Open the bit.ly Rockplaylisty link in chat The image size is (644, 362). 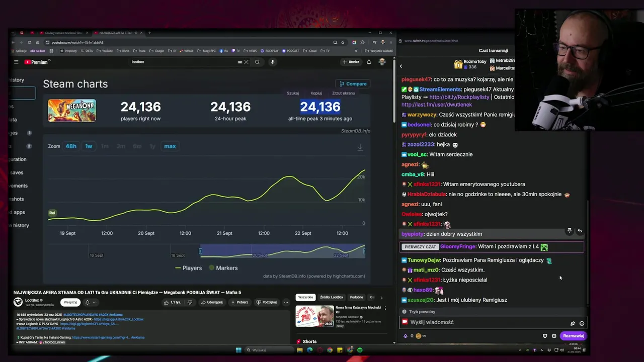(x=459, y=97)
